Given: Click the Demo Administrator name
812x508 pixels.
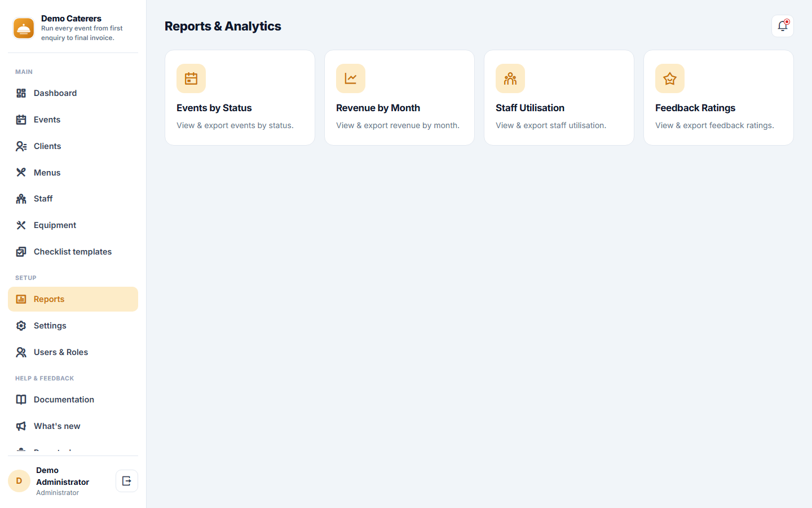Looking at the screenshot, I should click(63, 476).
